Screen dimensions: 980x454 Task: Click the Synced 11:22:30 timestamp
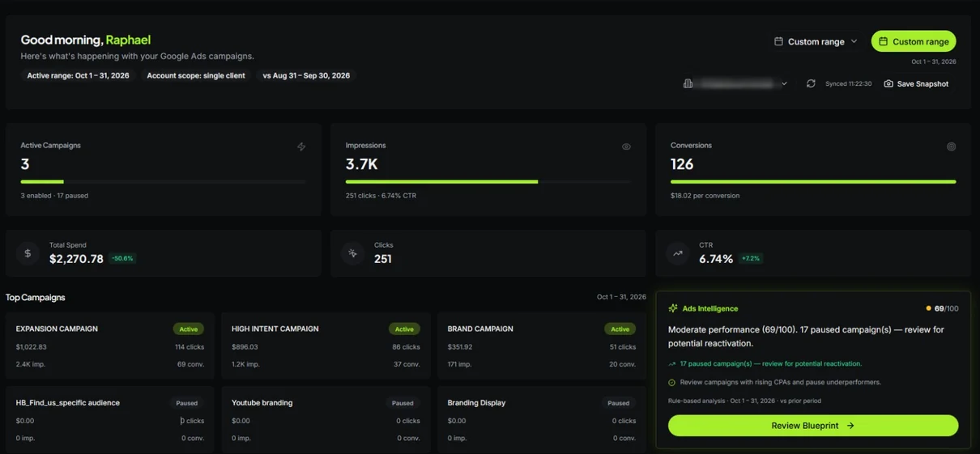point(848,84)
